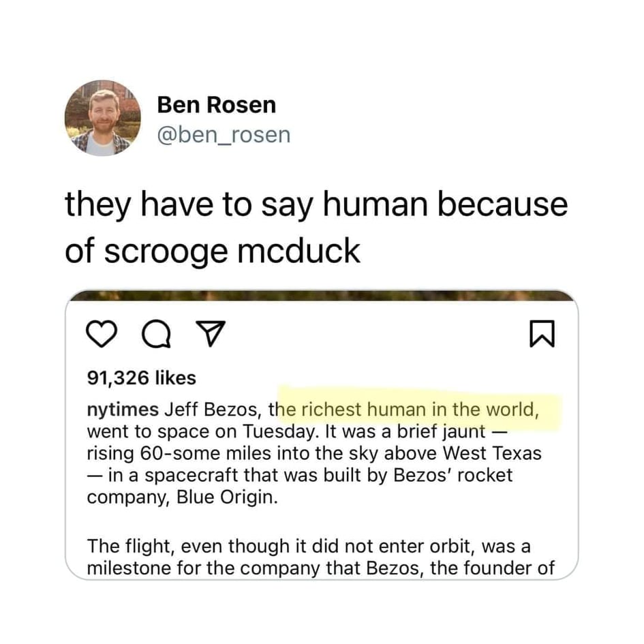
Task: Open Ben Rosen's profile picture
Action: (103, 118)
